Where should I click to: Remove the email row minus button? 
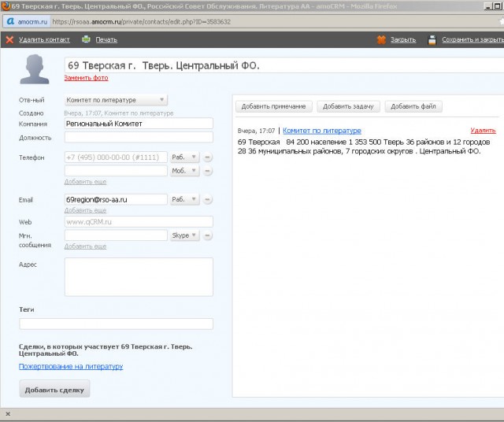tap(208, 200)
